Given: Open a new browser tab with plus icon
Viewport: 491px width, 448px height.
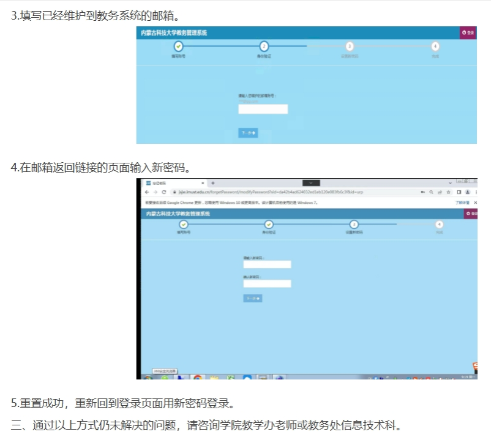Looking at the screenshot, I should (213, 183).
